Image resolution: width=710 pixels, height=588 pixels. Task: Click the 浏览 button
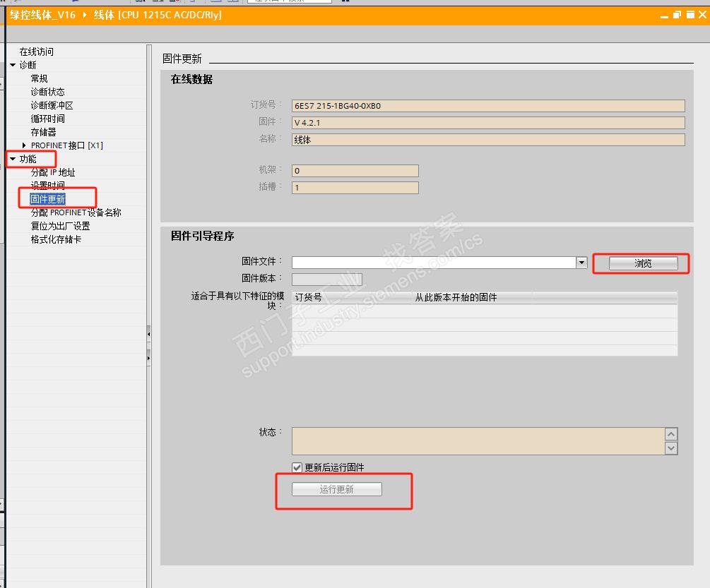(x=644, y=263)
